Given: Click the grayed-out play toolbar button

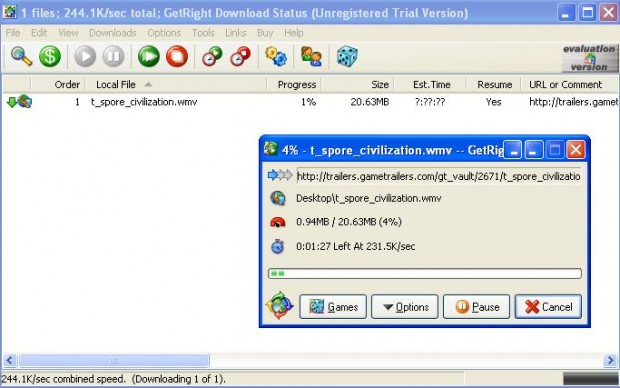Looking at the screenshot, I should (x=85, y=56).
